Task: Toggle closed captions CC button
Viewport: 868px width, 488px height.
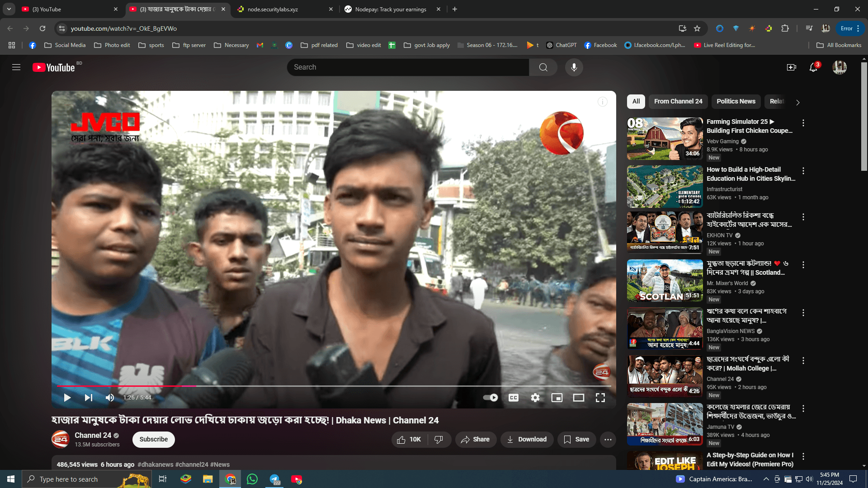Action: coord(514,398)
